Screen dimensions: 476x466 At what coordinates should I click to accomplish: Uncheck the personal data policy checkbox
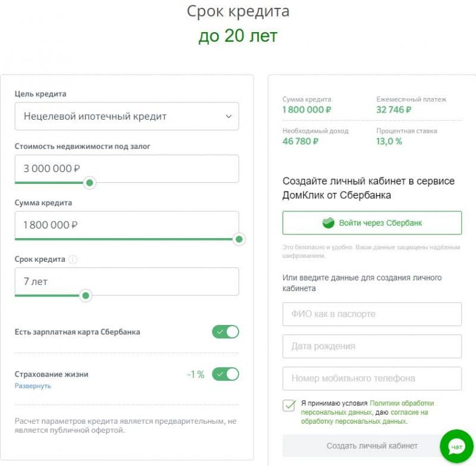coord(290,405)
